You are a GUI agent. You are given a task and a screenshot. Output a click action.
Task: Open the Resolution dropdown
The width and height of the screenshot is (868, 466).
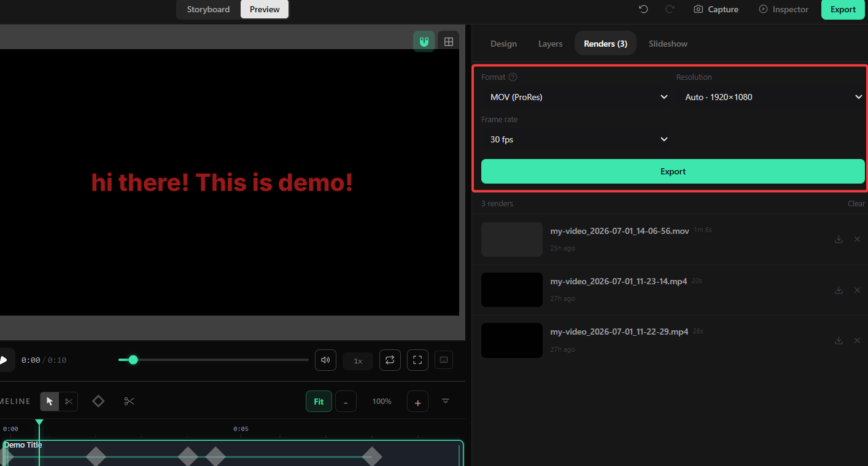[772, 97]
